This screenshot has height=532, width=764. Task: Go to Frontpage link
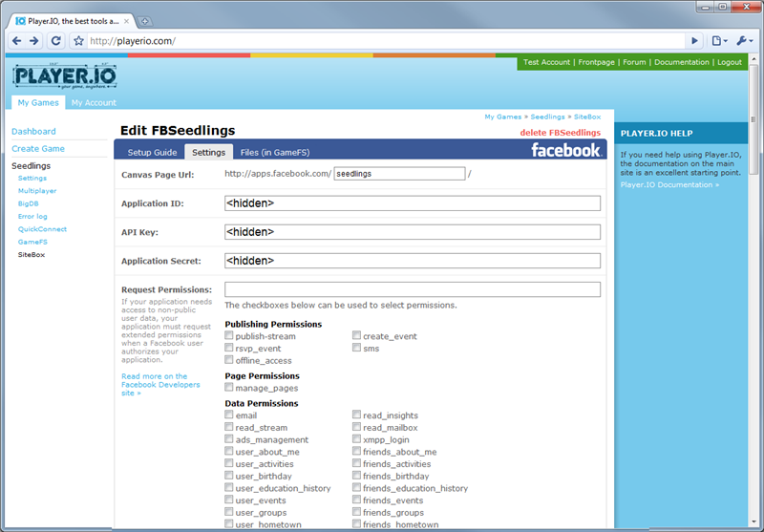tap(596, 62)
